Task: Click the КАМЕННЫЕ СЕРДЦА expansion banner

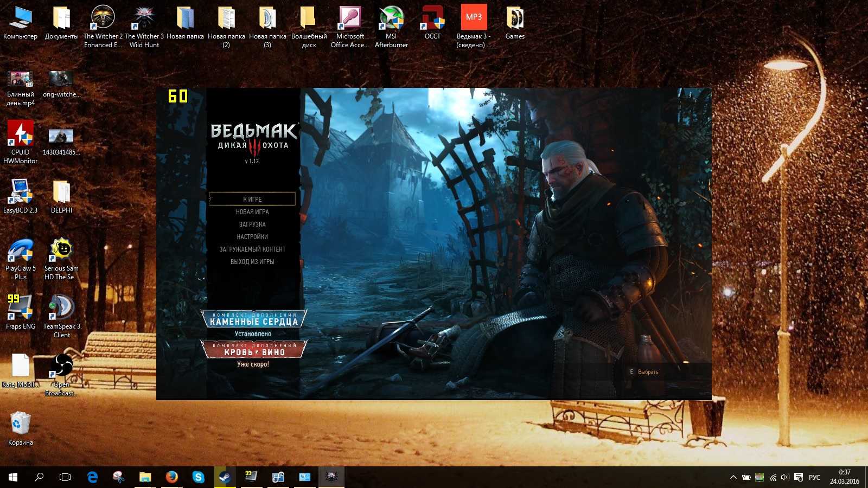Action: (253, 319)
